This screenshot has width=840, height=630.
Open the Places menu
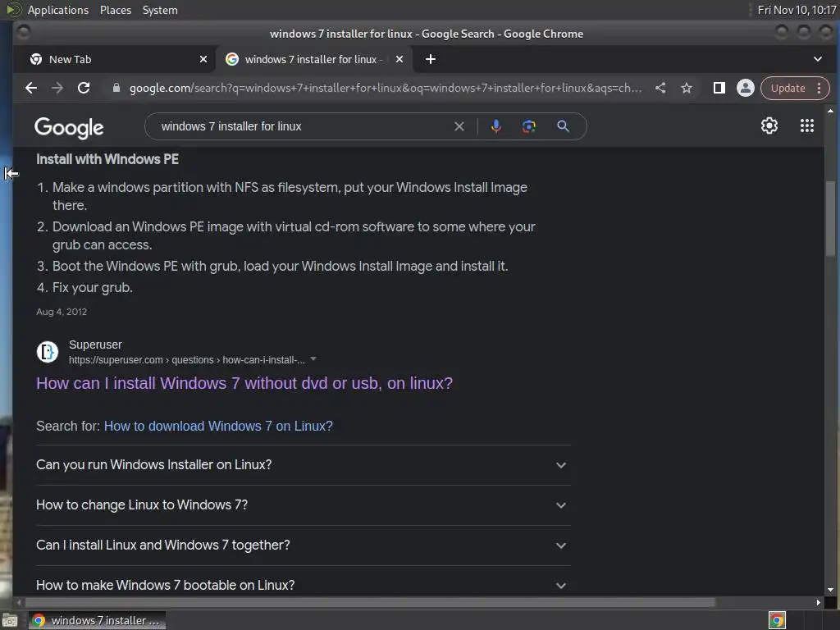116,10
